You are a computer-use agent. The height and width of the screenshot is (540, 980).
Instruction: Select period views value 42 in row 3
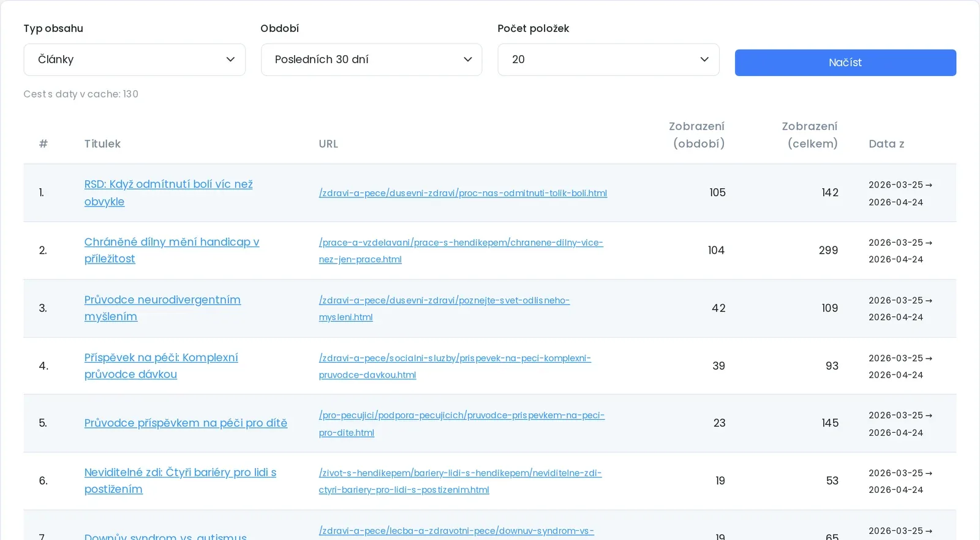[x=718, y=308]
